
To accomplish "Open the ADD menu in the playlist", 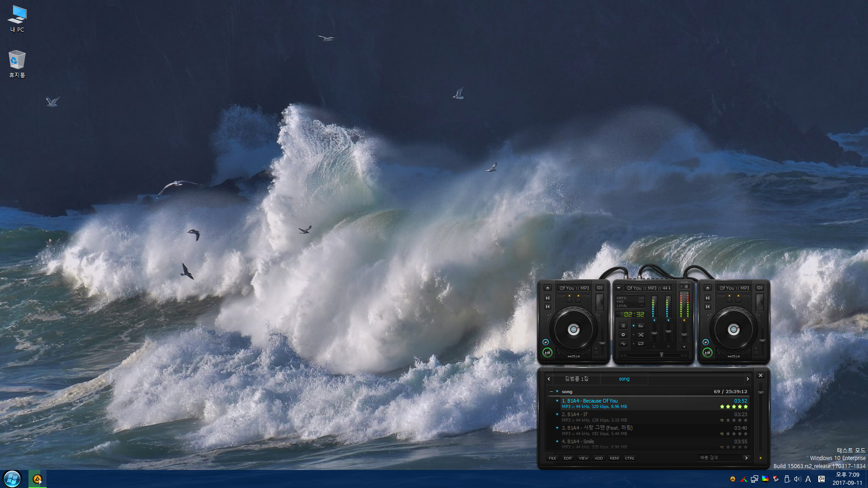I will point(599,458).
